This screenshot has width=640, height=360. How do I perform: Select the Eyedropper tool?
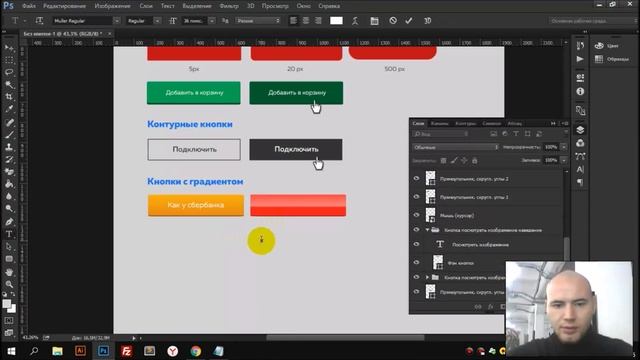[x=9, y=109]
